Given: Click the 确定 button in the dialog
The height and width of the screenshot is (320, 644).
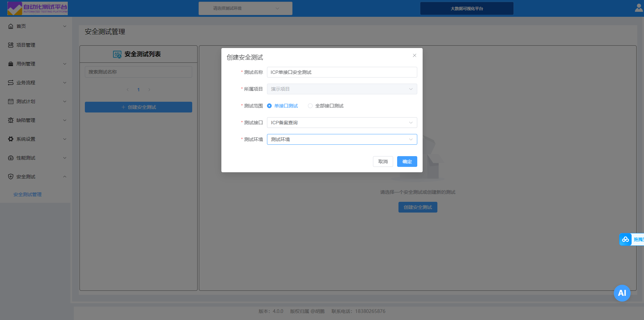Looking at the screenshot, I should coord(407,162).
